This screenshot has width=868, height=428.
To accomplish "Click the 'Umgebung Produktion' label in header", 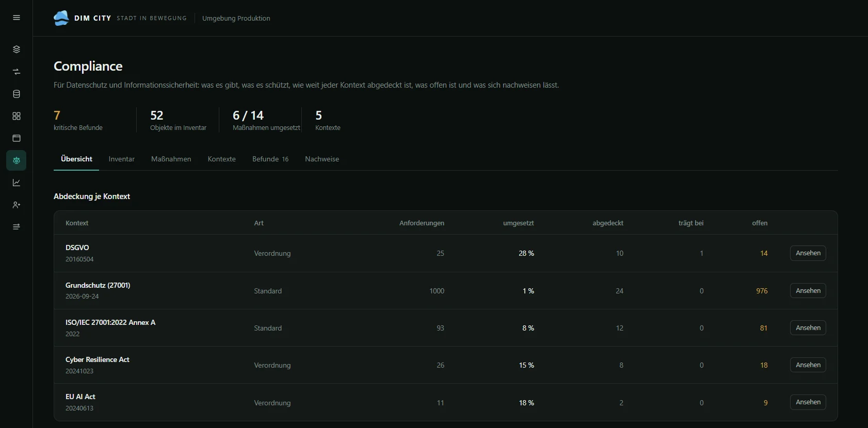I will pyautogui.click(x=236, y=18).
